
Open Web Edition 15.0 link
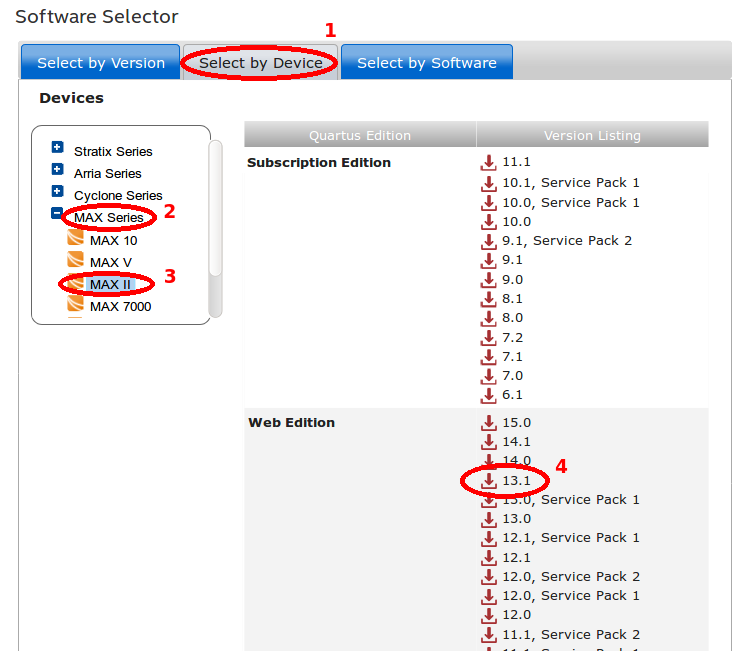pos(517,422)
